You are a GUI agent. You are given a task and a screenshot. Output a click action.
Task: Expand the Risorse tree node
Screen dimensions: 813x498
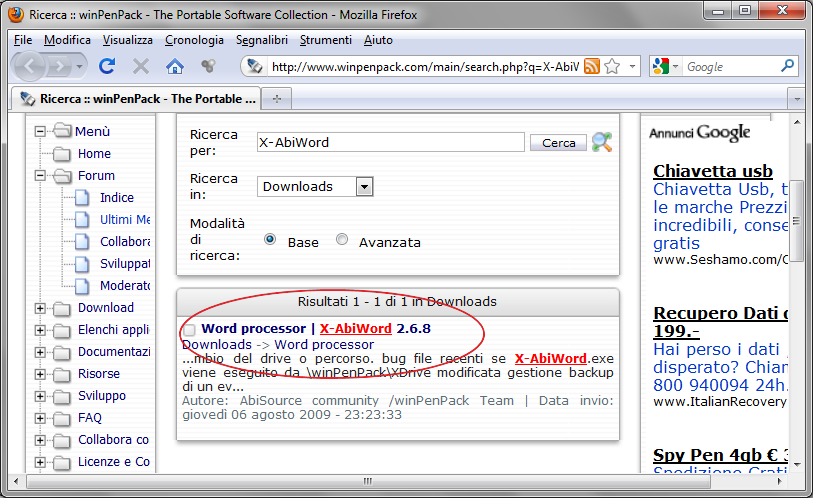coord(40,374)
